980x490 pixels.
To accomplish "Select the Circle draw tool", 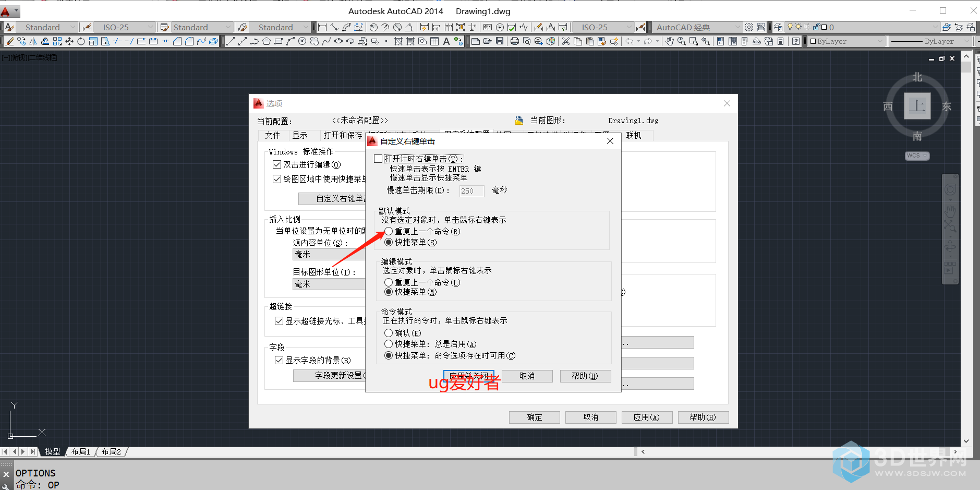I will point(303,41).
